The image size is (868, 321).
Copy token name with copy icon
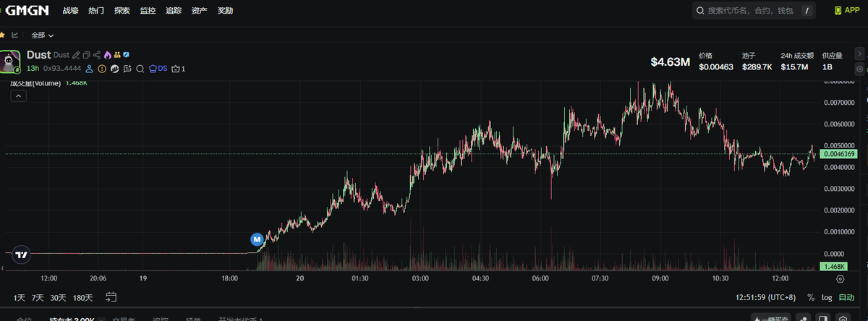pos(86,55)
